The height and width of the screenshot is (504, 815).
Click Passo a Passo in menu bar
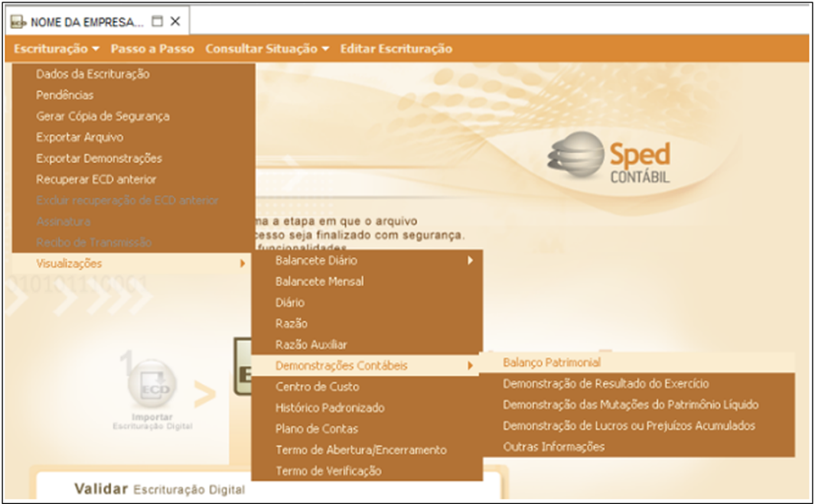pyautogui.click(x=153, y=49)
